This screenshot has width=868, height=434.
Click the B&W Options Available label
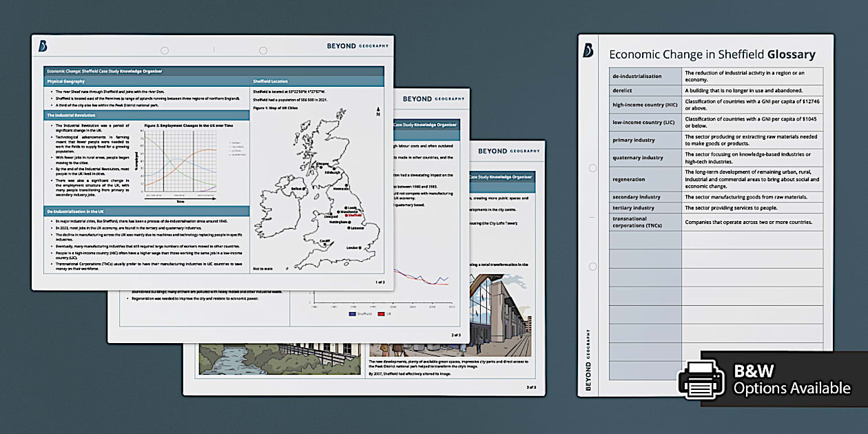tap(791, 380)
